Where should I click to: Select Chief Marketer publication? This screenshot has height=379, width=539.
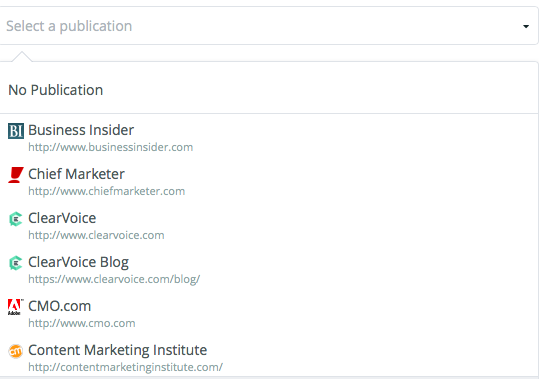(x=269, y=181)
